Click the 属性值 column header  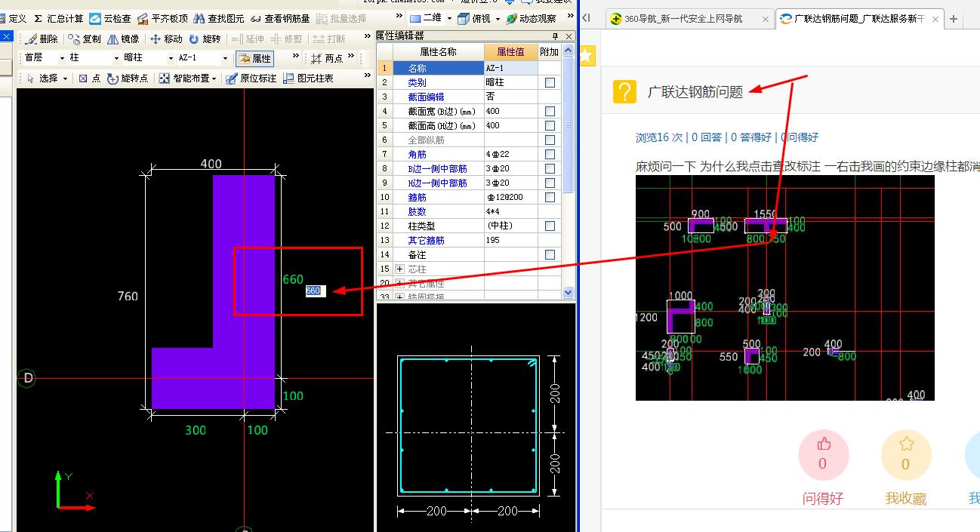click(510, 52)
